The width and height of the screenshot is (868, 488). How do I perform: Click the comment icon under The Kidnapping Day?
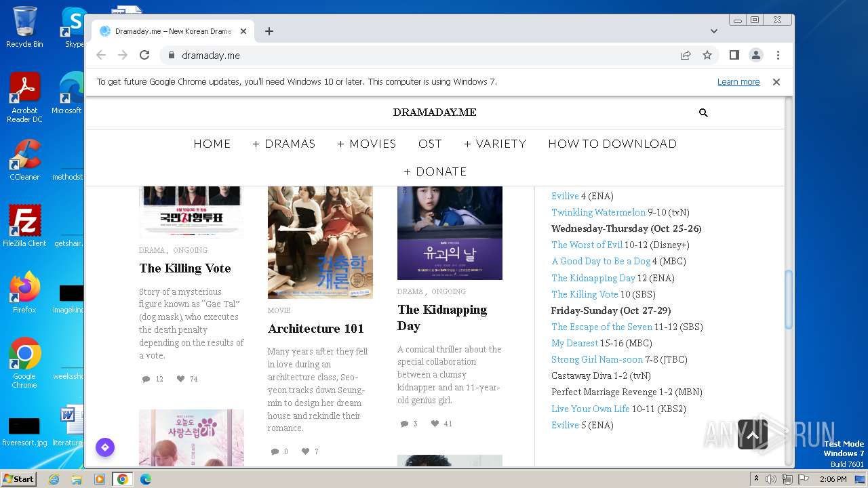[404, 424]
